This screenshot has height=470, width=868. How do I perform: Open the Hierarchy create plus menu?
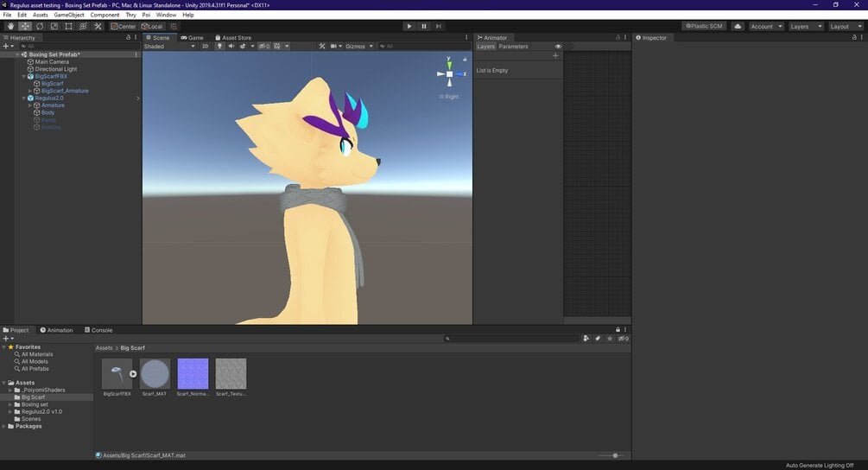pyautogui.click(x=8, y=46)
